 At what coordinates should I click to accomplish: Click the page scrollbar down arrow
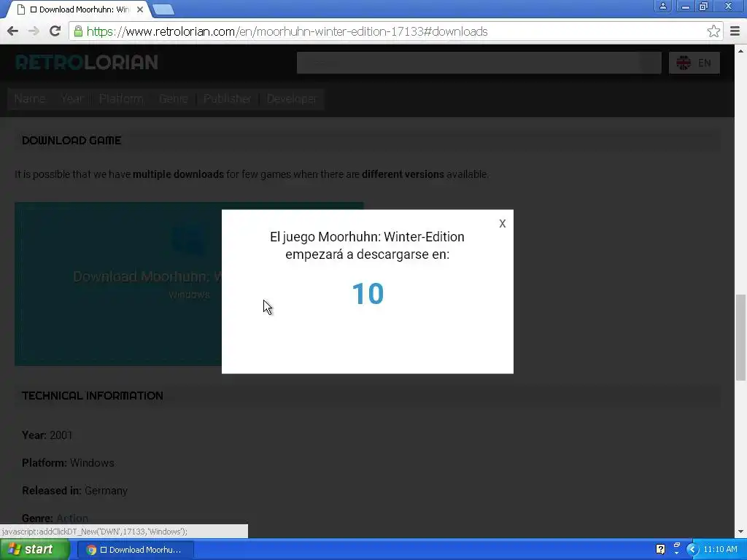coord(740,532)
